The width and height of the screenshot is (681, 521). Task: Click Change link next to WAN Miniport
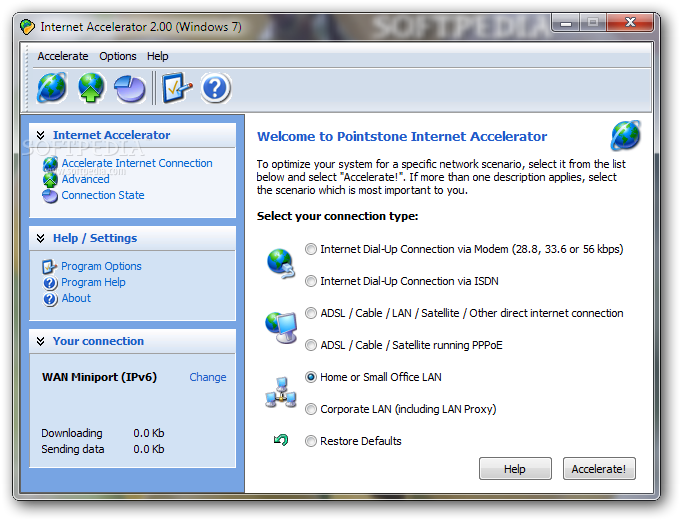[208, 377]
